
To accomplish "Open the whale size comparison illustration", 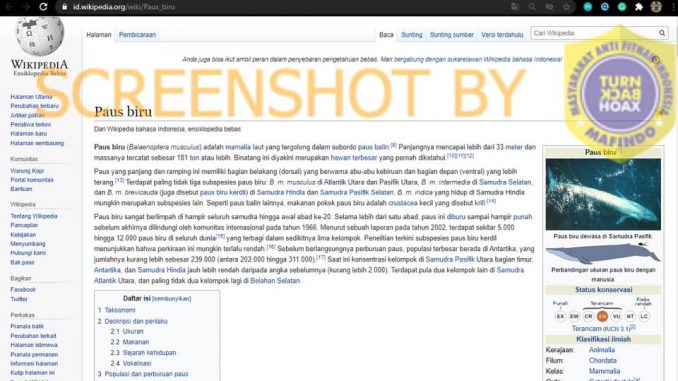I will tap(603, 253).
